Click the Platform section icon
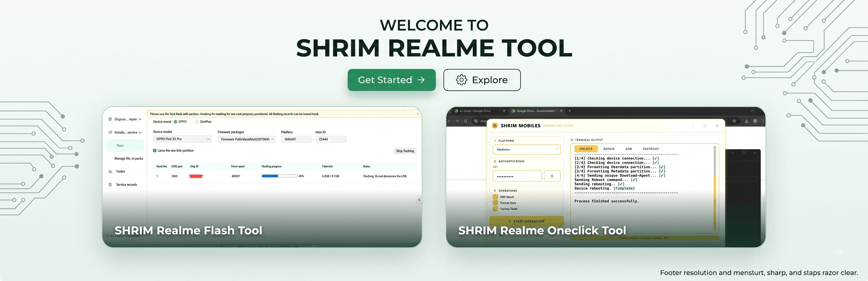868x281 pixels. [495, 141]
